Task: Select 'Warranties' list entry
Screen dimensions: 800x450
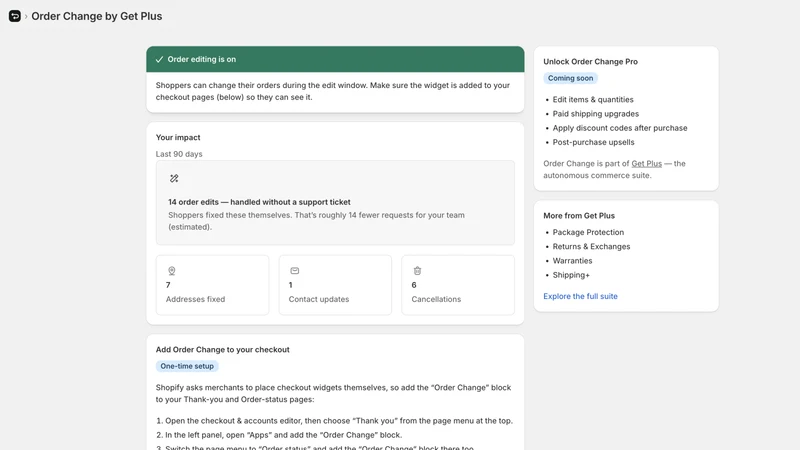Action: (572, 261)
